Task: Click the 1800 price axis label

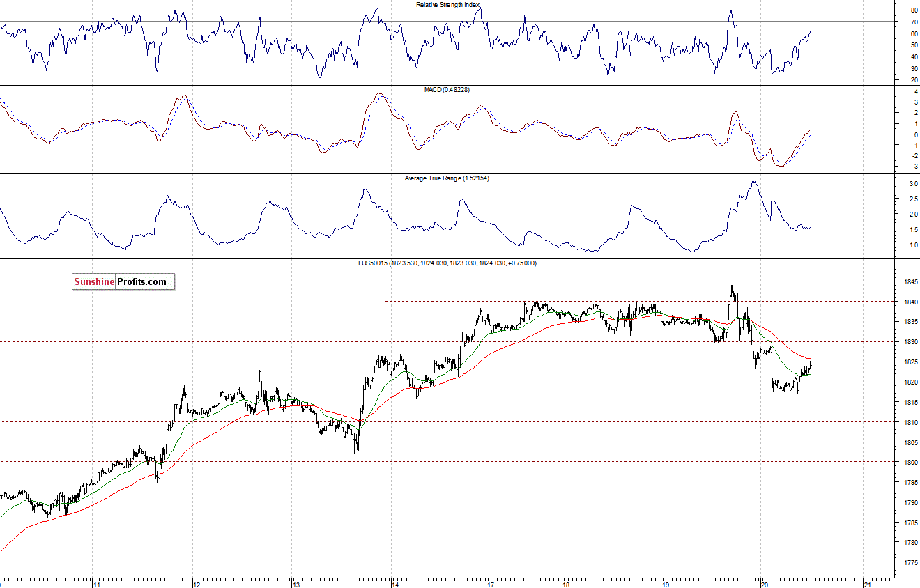Action: coord(910,463)
